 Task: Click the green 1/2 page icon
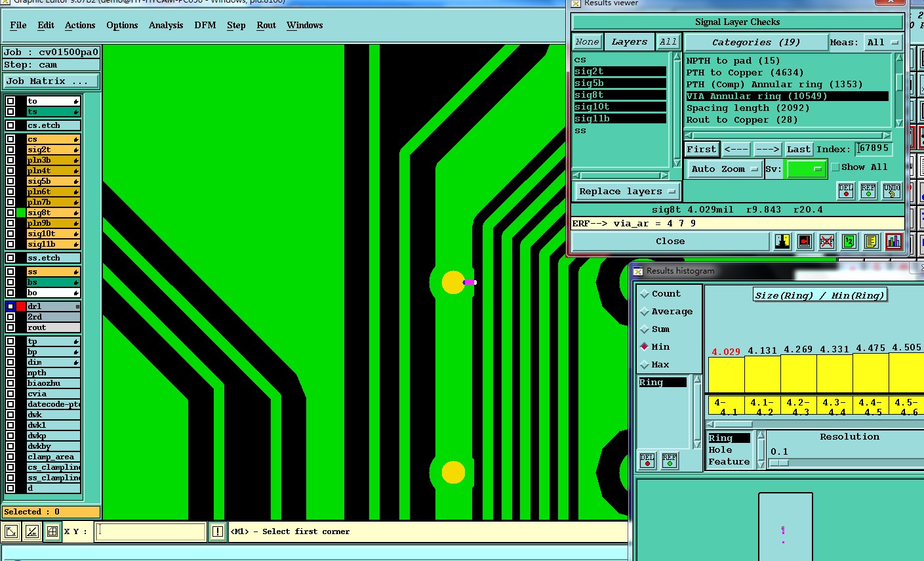tap(849, 241)
